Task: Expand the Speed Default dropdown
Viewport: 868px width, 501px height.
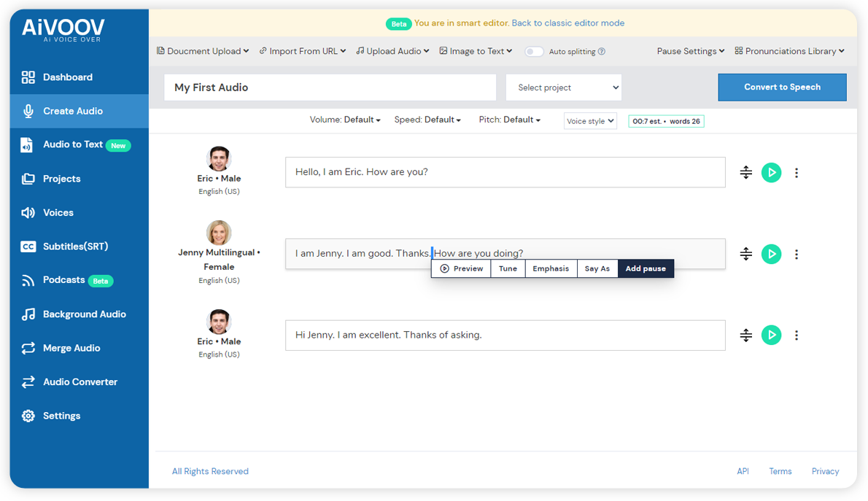Action: [427, 120]
